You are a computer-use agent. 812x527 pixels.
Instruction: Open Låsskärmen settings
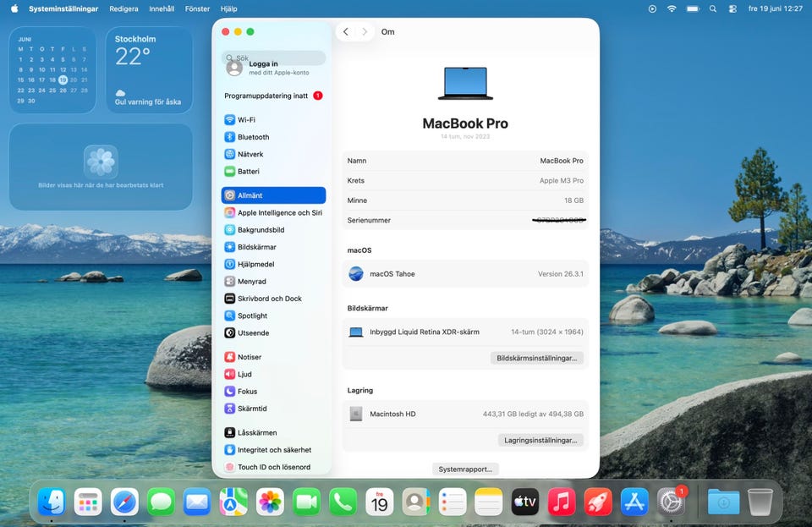[x=273, y=432]
